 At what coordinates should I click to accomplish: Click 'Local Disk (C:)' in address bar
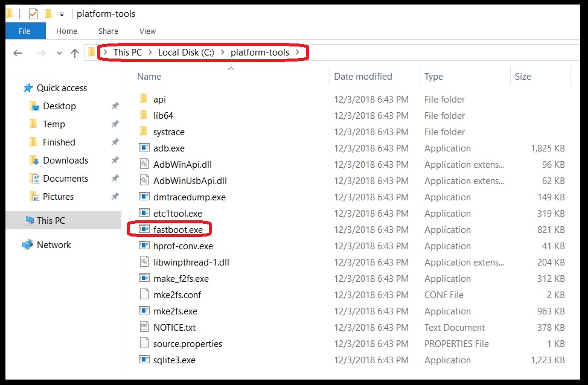pos(186,52)
